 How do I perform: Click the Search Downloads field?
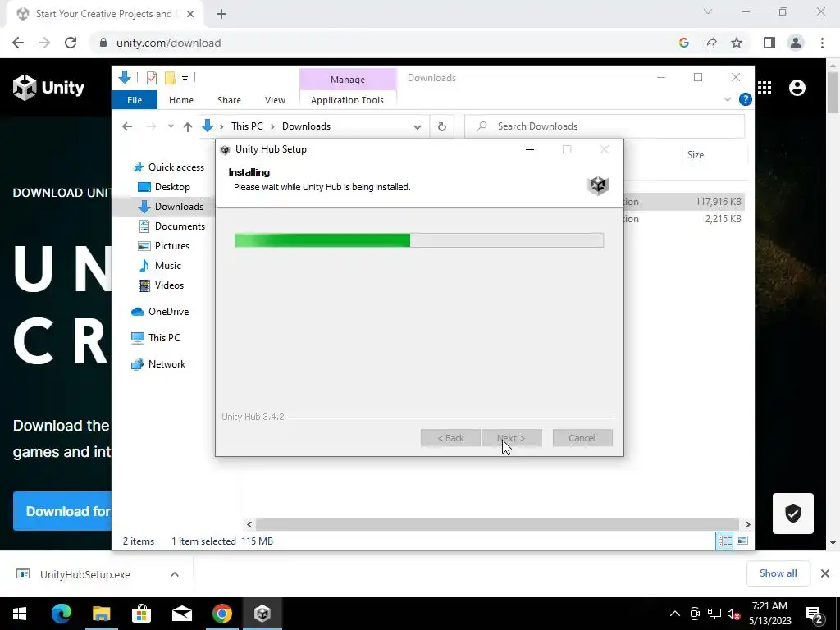click(605, 126)
